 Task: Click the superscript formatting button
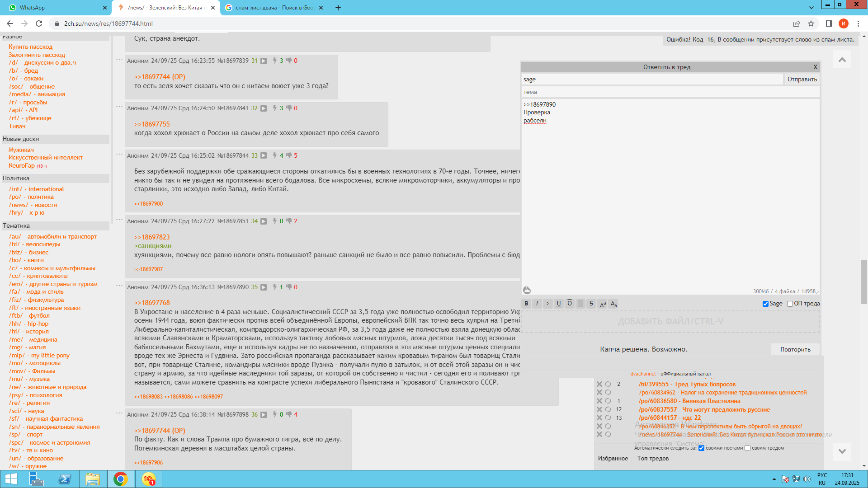pos(603,304)
